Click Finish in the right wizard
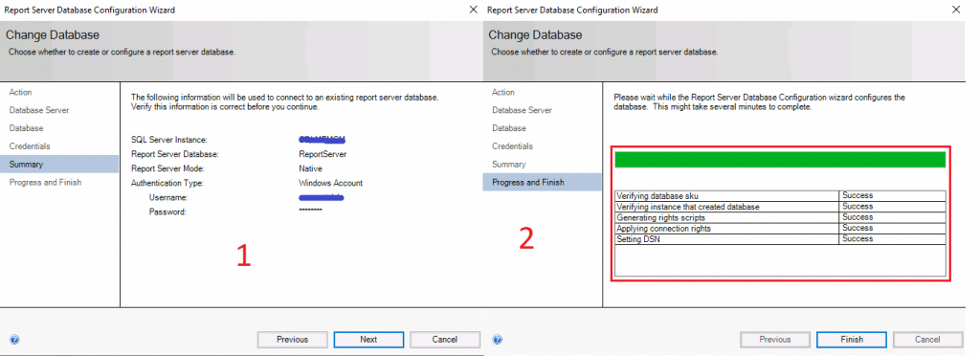The image size is (980, 356). pyautogui.click(x=851, y=340)
